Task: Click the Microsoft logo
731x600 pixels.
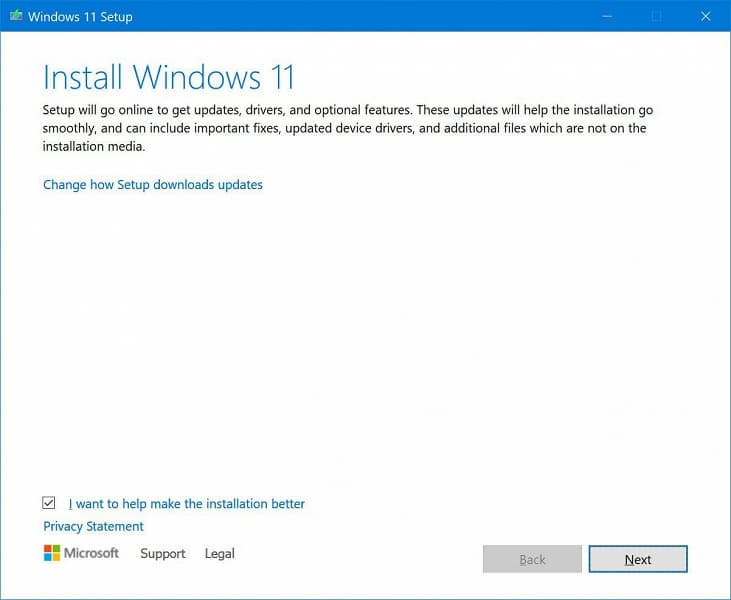Action: coord(81,553)
